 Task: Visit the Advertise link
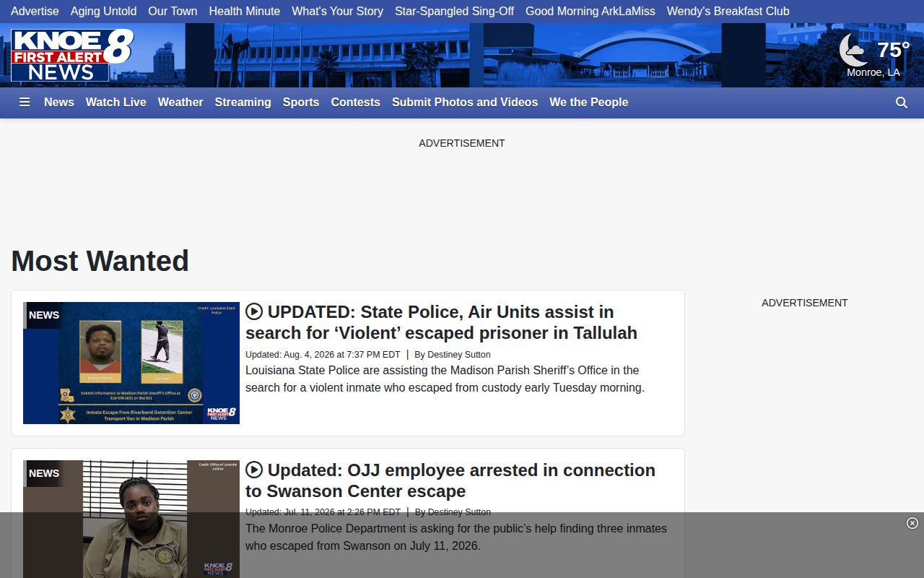tap(35, 12)
